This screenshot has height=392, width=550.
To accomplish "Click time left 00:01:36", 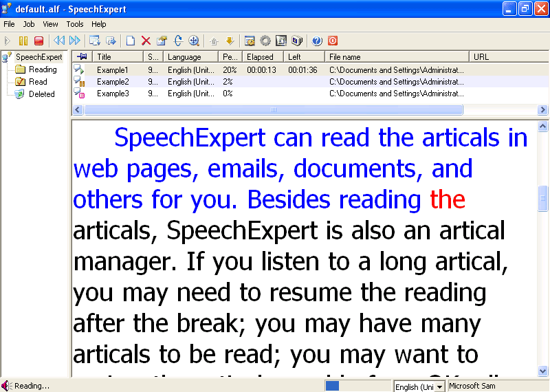I will click(302, 70).
